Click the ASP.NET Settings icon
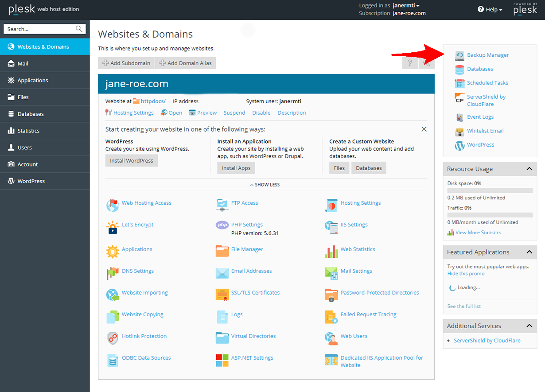The width and height of the screenshot is (545, 392). pos(222,360)
